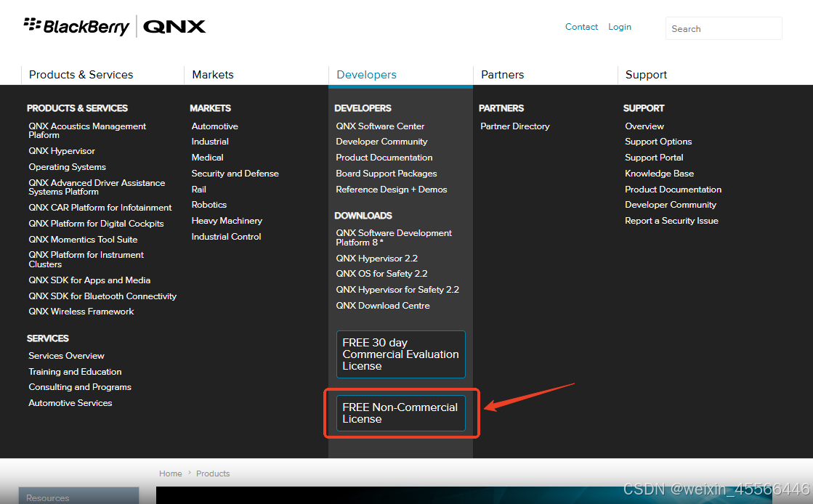
Task: Open the Partners menu tab
Action: (x=503, y=75)
